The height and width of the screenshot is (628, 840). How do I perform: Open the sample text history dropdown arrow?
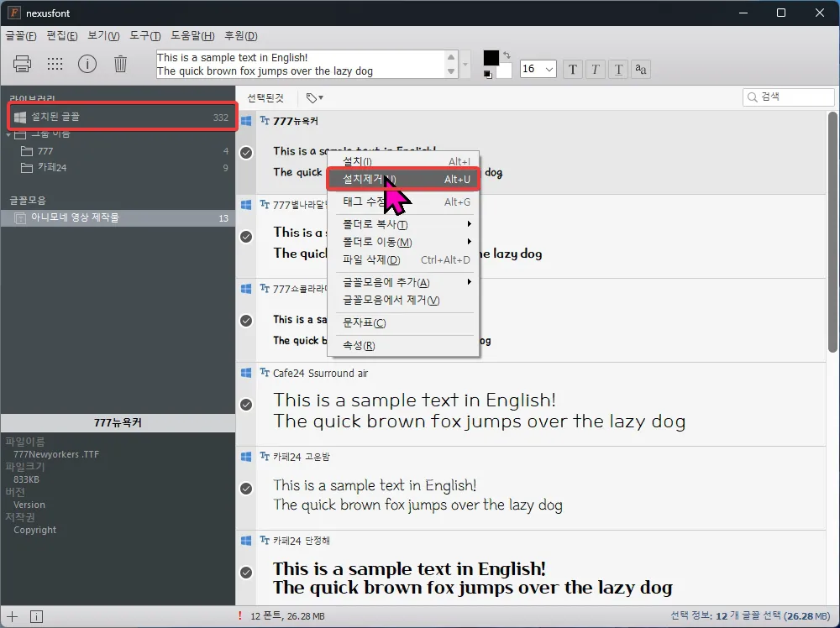[465, 65]
